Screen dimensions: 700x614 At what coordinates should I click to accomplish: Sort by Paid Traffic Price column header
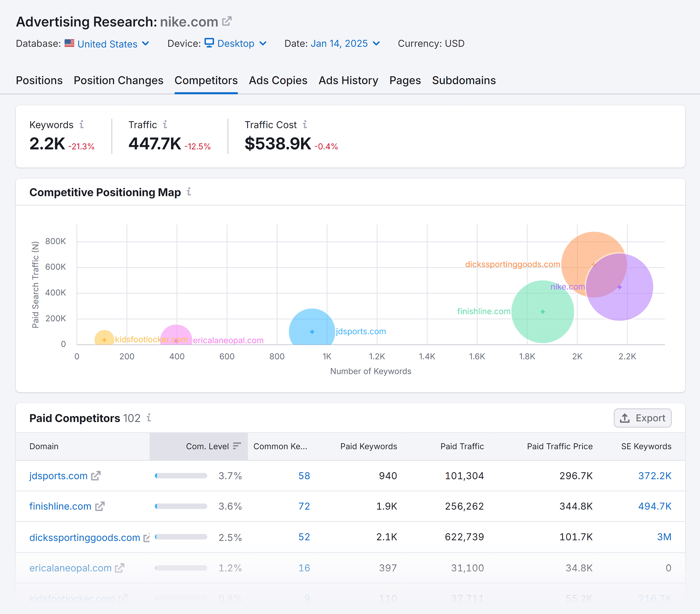560,446
